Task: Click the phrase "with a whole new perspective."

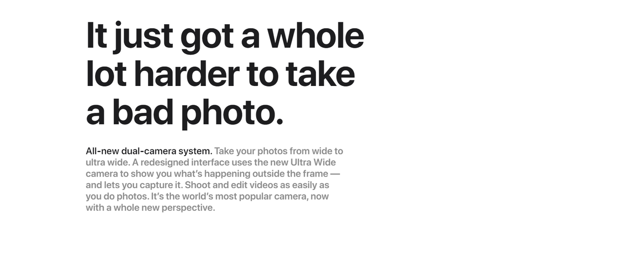Action: tap(150, 208)
